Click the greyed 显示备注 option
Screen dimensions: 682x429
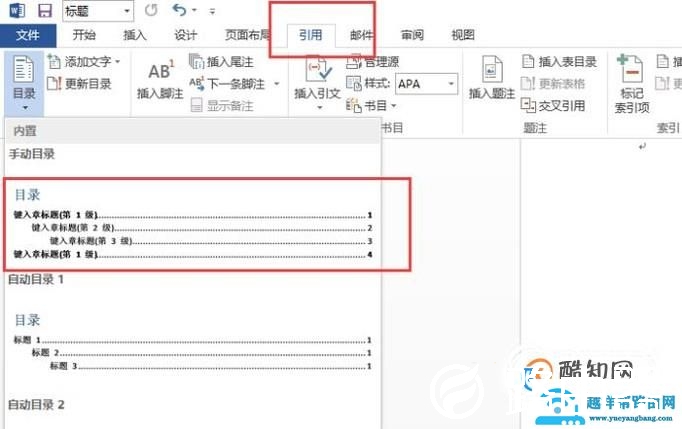[x=222, y=105]
